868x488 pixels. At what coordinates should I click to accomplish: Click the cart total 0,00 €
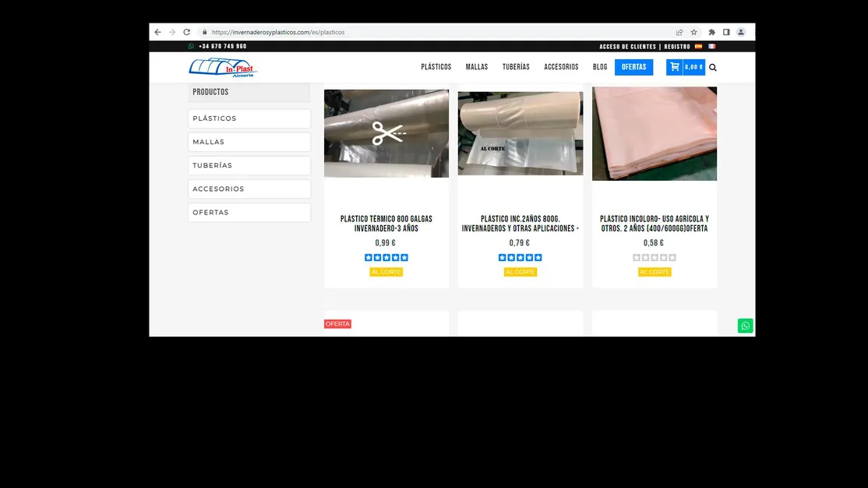693,67
